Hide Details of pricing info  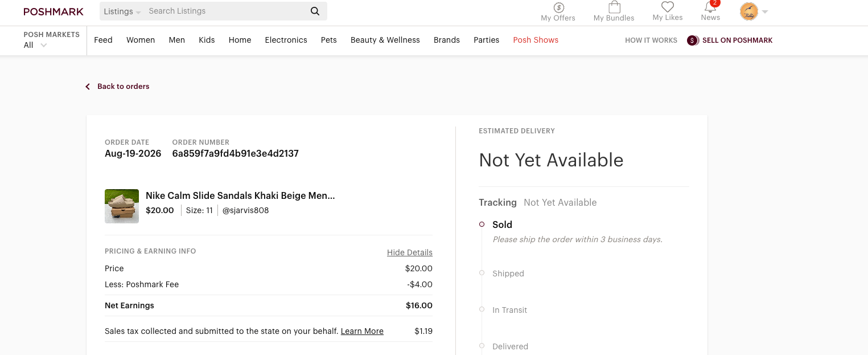(410, 252)
